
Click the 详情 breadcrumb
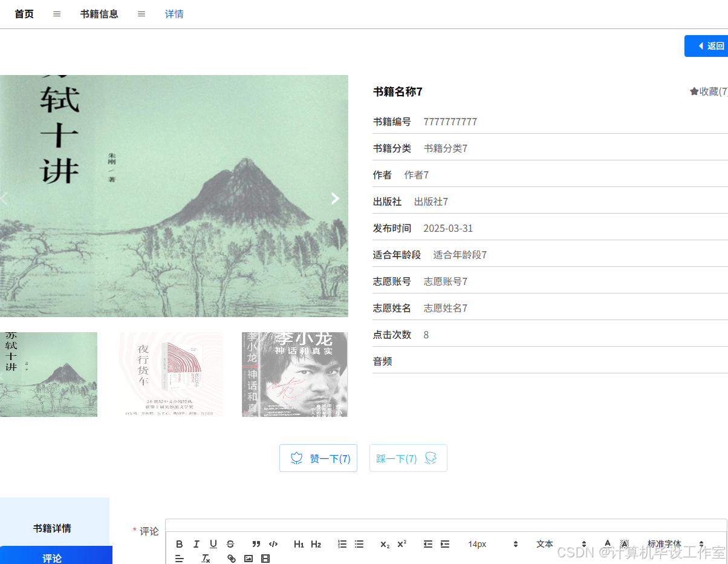174,14
